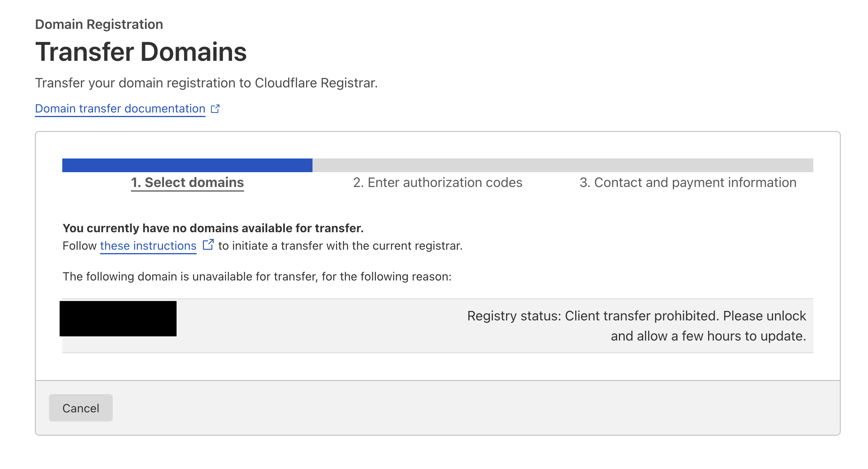Click the redacted domain name entry
The image size is (868, 469).
point(118,319)
